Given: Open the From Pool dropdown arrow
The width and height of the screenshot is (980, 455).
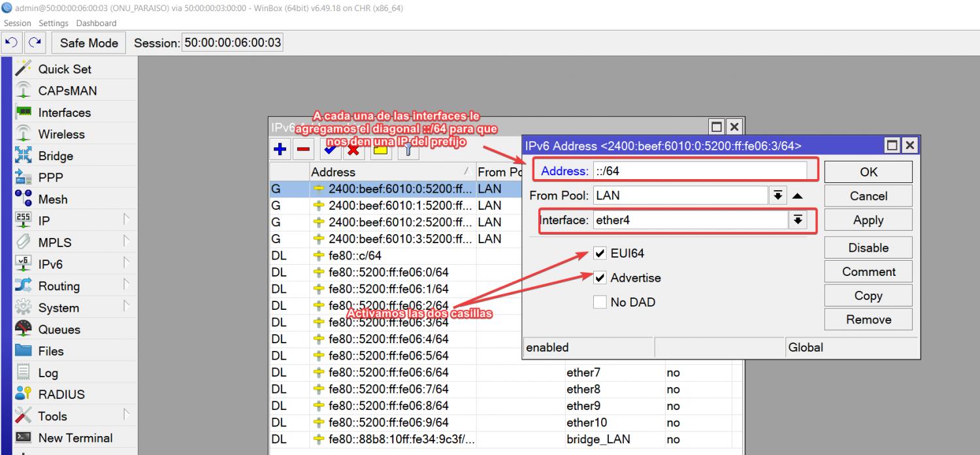Looking at the screenshot, I should click(777, 195).
